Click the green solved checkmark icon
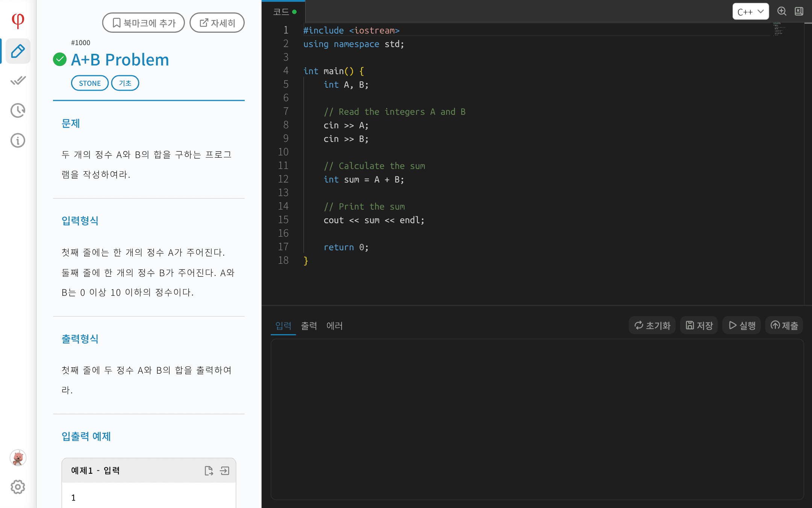The height and width of the screenshot is (508, 812). (x=60, y=59)
